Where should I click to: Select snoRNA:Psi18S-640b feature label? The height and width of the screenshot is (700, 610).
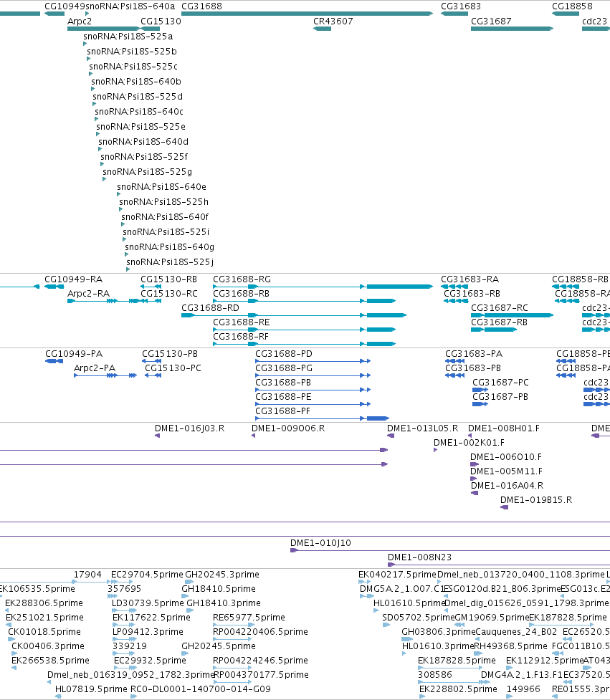point(136,82)
